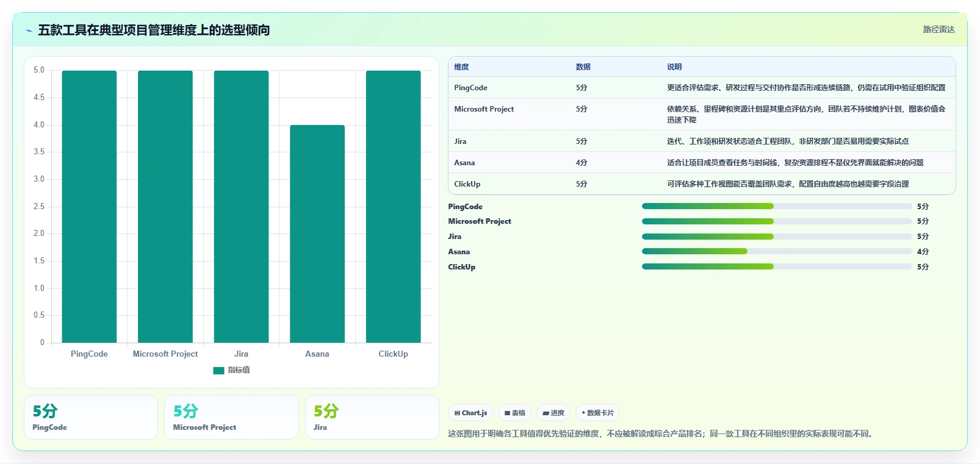Select the PingCode bar in the chart
This screenshot has width=980, height=464.
tap(89, 207)
